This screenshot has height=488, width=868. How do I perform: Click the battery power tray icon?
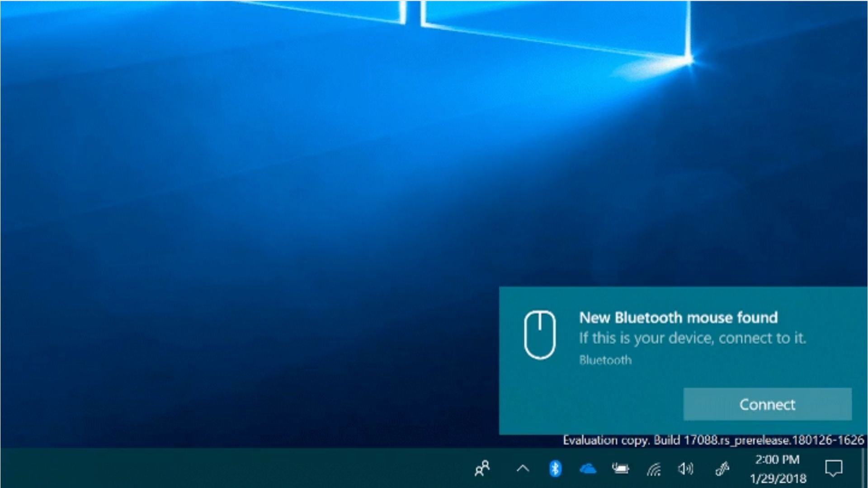coord(620,469)
